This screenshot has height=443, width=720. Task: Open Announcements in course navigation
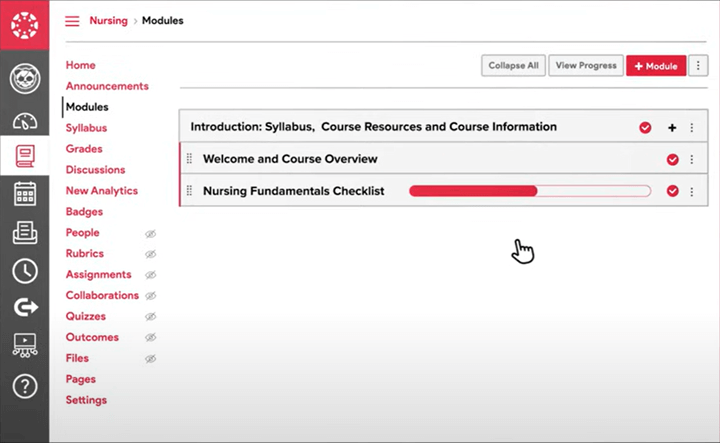coord(107,86)
